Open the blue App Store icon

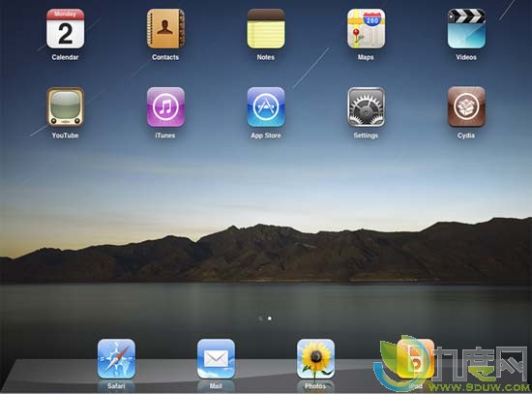(266, 107)
